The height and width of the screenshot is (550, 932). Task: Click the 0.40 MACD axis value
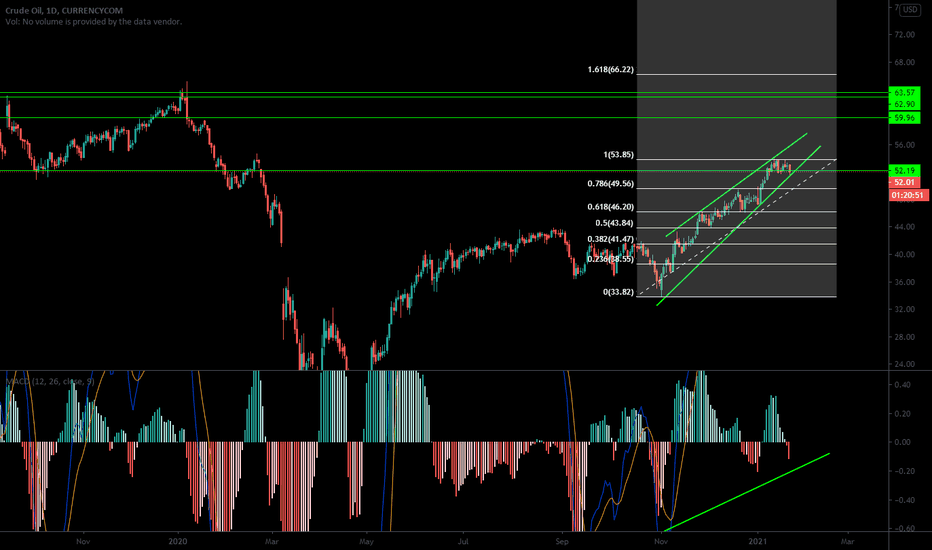(902, 385)
